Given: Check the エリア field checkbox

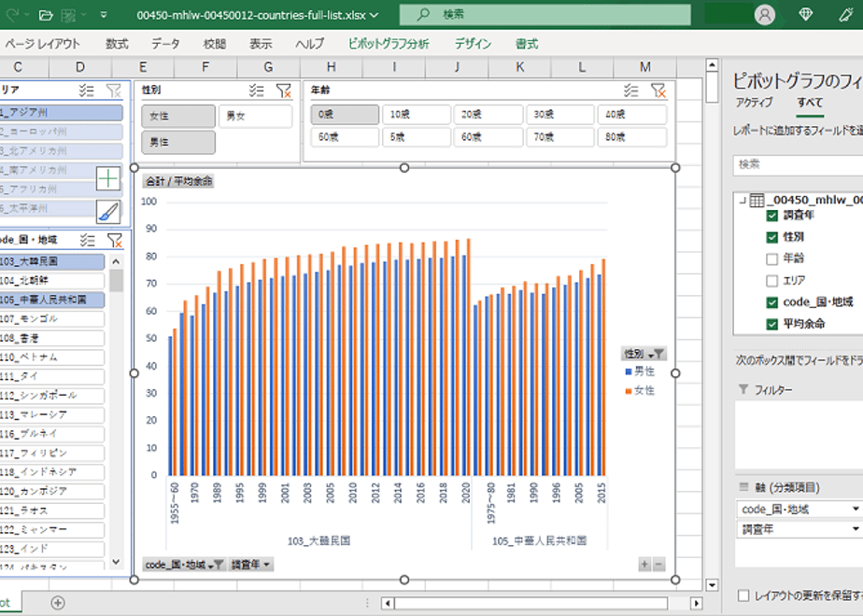Looking at the screenshot, I should tap(772, 281).
